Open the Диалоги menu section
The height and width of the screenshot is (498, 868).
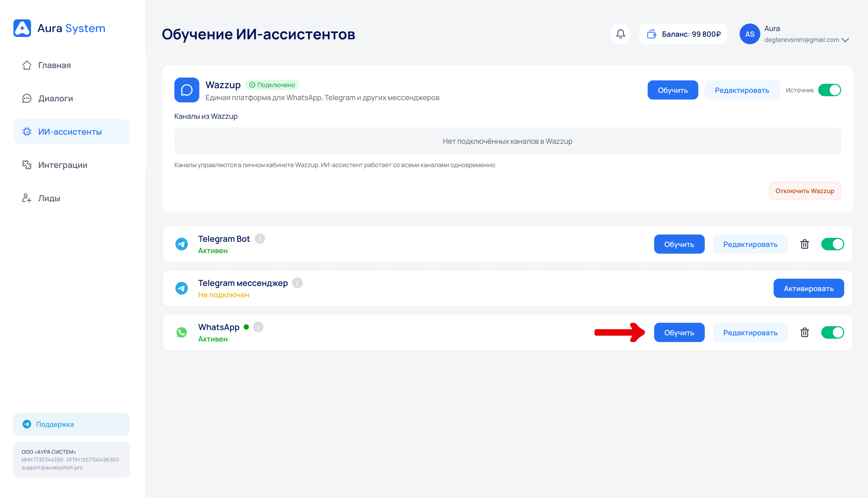pyautogui.click(x=55, y=99)
